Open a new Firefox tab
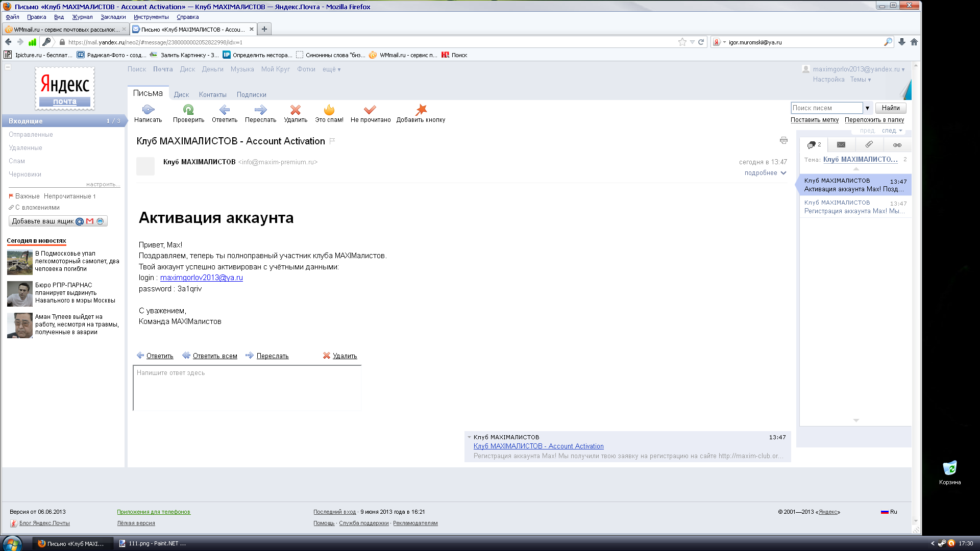980x551 pixels. [264, 29]
